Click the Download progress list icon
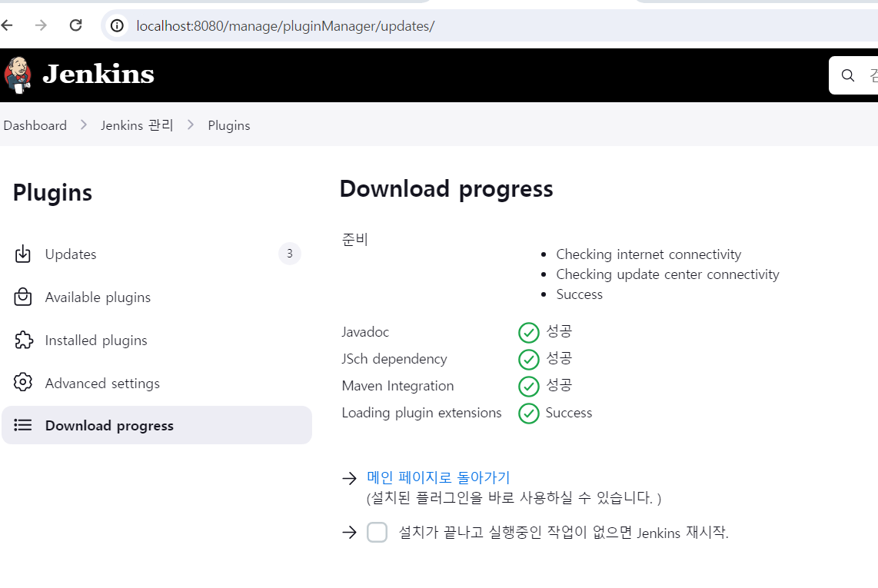Viewport: 878px width, 588px height. coord(23,425)
